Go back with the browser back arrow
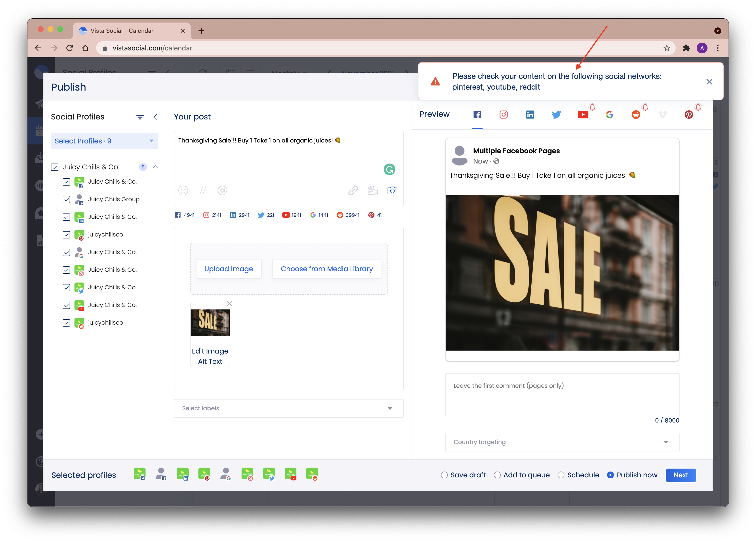This screenshot has height=543, width=756. point(38,48)
